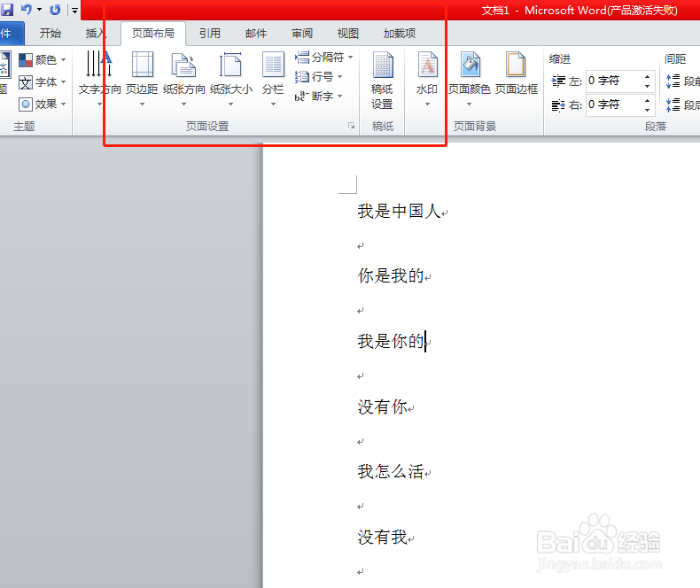Viewport: 700px width, 588px height.
Task: Expand the arrow under 分栏
Action: tap(273, 104)
